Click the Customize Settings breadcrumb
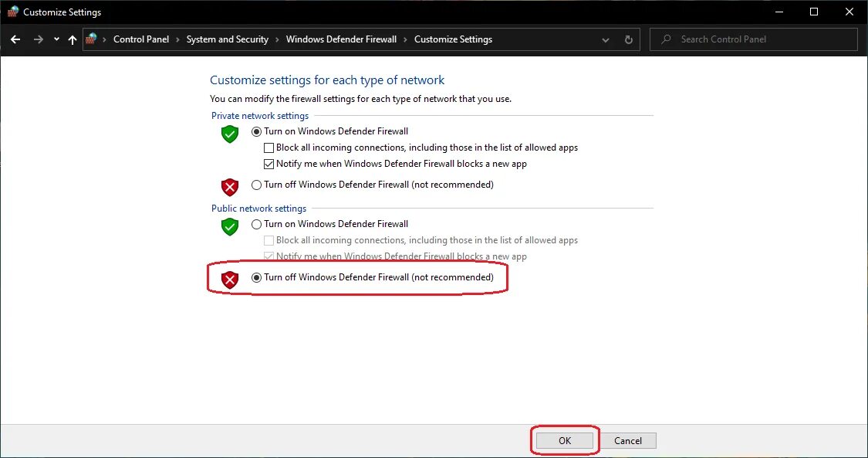The image size is (868, 458). [x=454, y=39]
